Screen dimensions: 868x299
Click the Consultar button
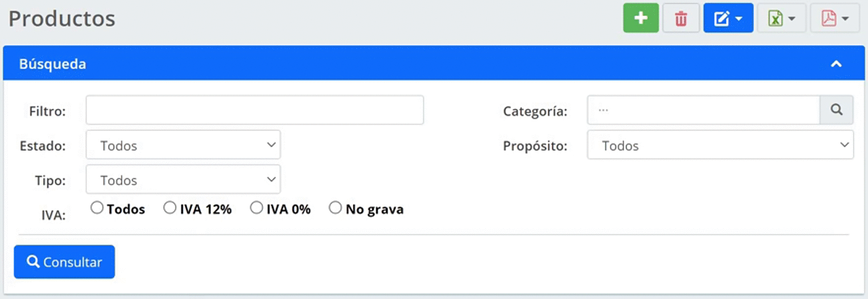[64, 262]
